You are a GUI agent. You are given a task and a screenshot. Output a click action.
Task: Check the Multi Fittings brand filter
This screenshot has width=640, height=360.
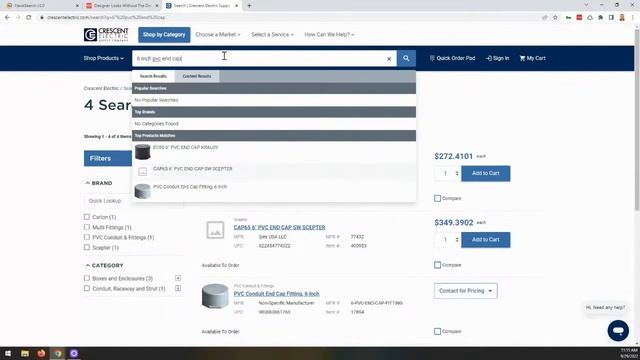[87, 227]
